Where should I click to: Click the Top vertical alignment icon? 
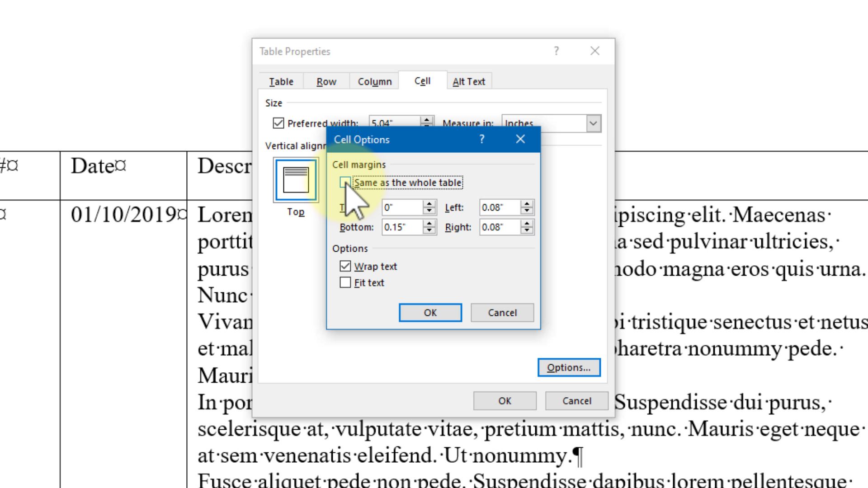(296, 180)
